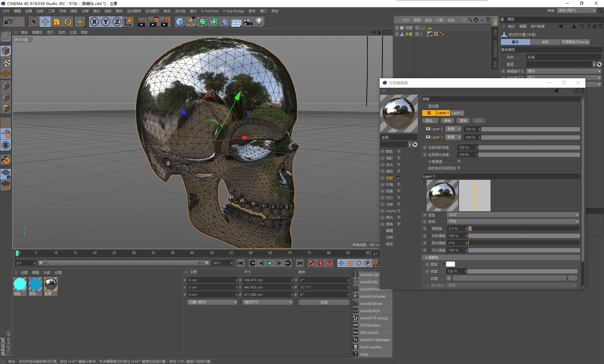604x364 pixels.
Task: Click the Camera object icon
Action: [x=248, y=22]
